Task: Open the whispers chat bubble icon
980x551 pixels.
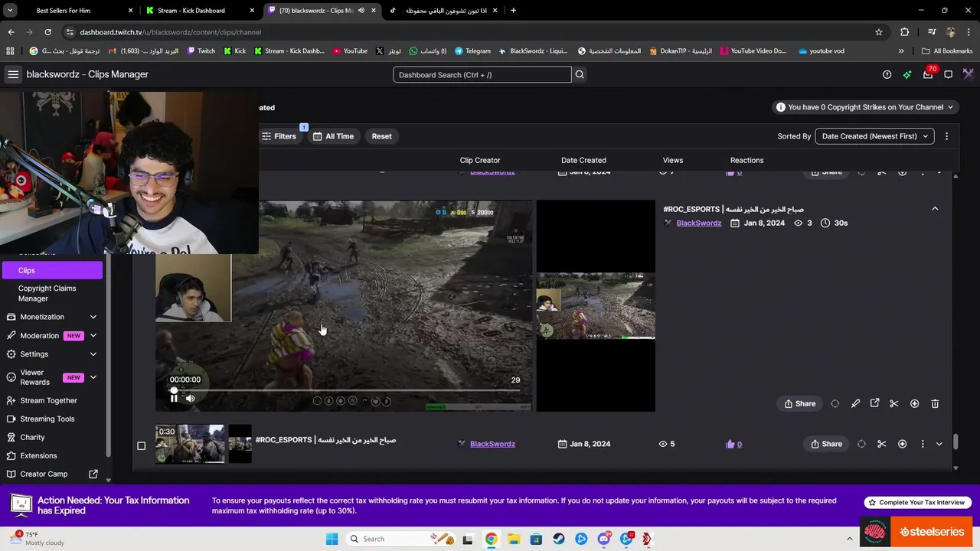Action: pos(948,74)
